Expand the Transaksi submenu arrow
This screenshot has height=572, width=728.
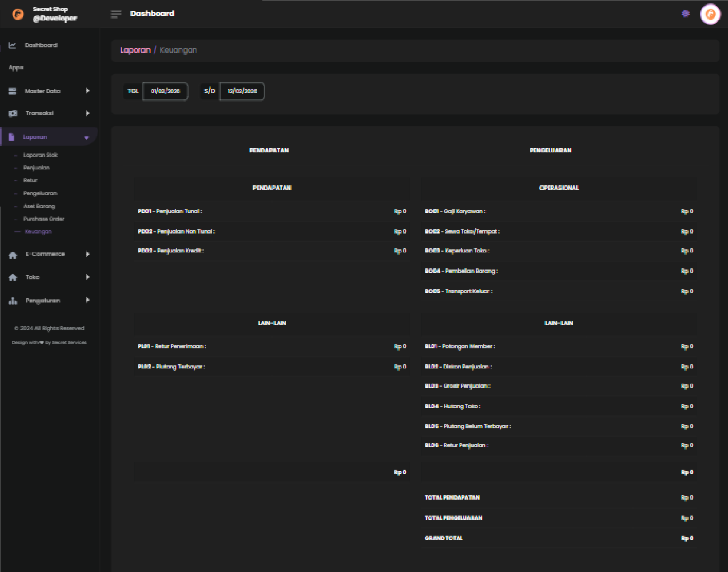pyautogui.click(x=88, y=113)
